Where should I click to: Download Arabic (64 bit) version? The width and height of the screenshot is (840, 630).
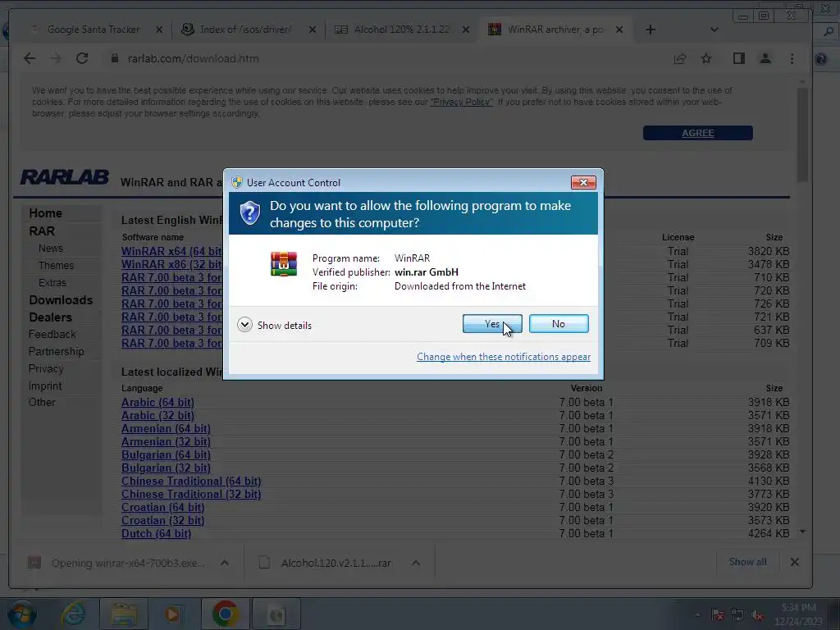point(157,402)
